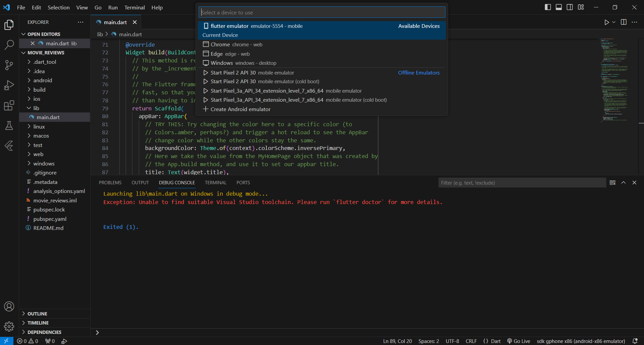Maximize the panel size with chevron
This screenshot has height=345, width=644.
click(624, 183)
